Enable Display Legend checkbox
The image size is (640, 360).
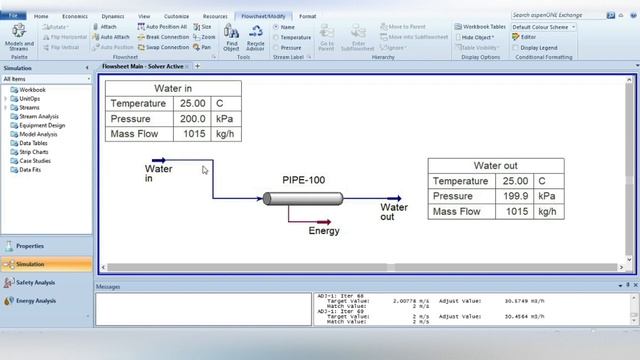pyautogui.click(x=516, y=48)
